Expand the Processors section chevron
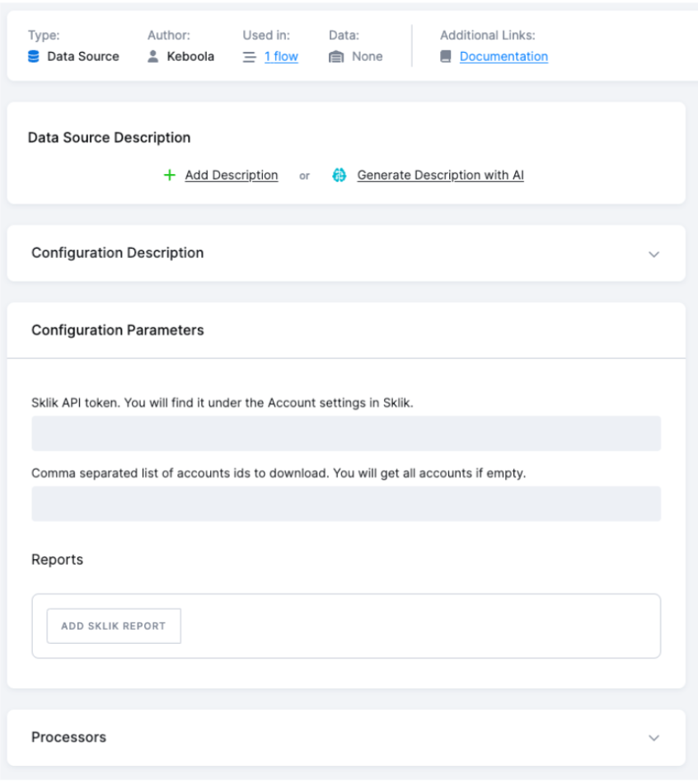 (653, 738)
